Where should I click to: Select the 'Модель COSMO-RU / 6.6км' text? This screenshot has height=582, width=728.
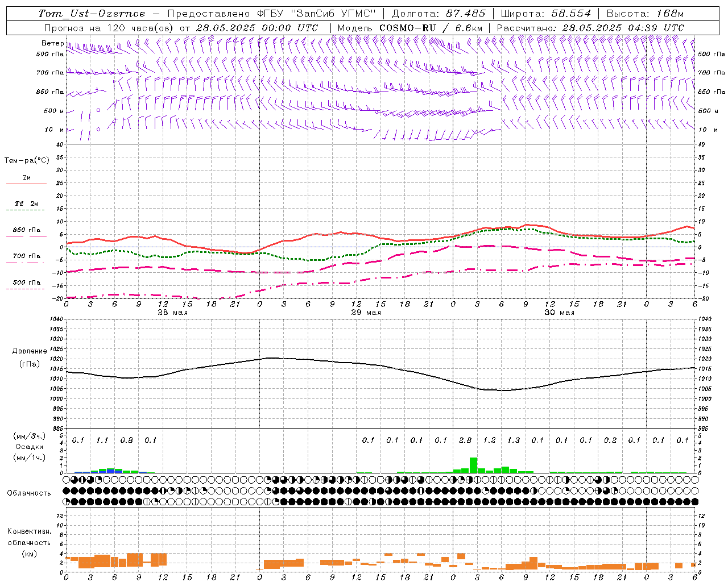410,28
